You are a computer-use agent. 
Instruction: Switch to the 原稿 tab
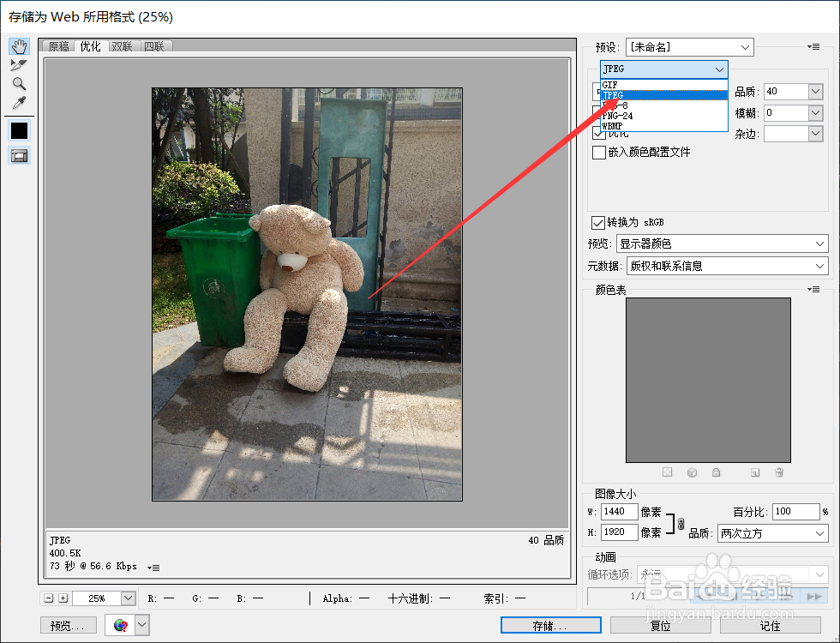click(59, 46)
